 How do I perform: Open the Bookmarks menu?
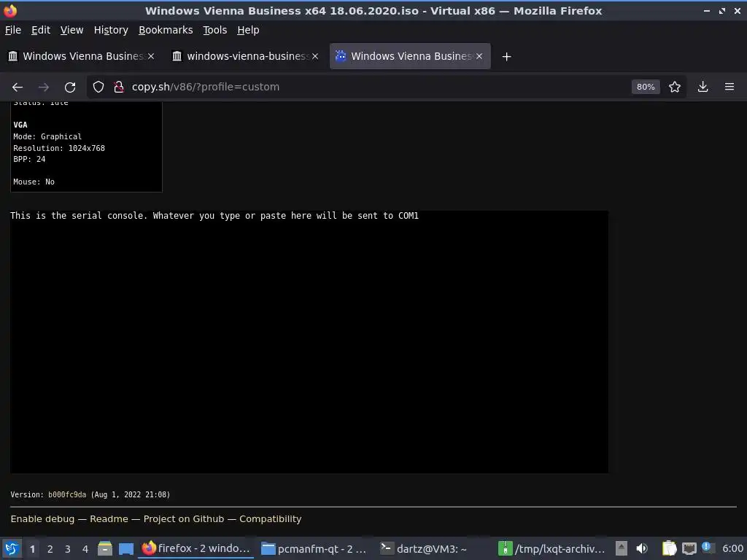(x=166, y=30)
